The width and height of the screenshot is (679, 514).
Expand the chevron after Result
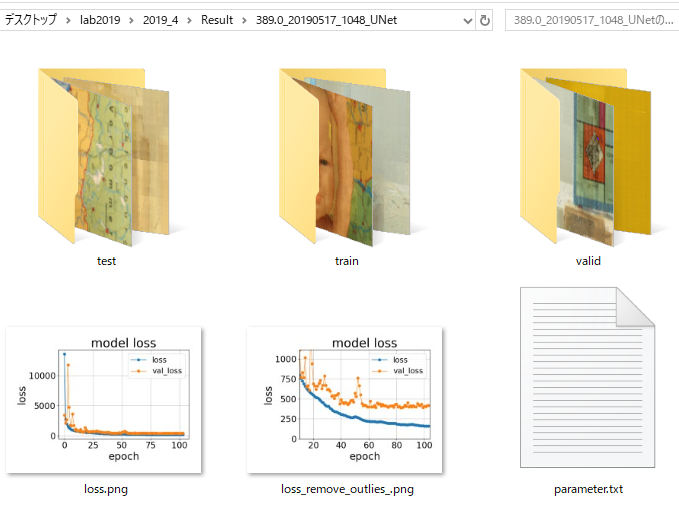pos(244,20)
